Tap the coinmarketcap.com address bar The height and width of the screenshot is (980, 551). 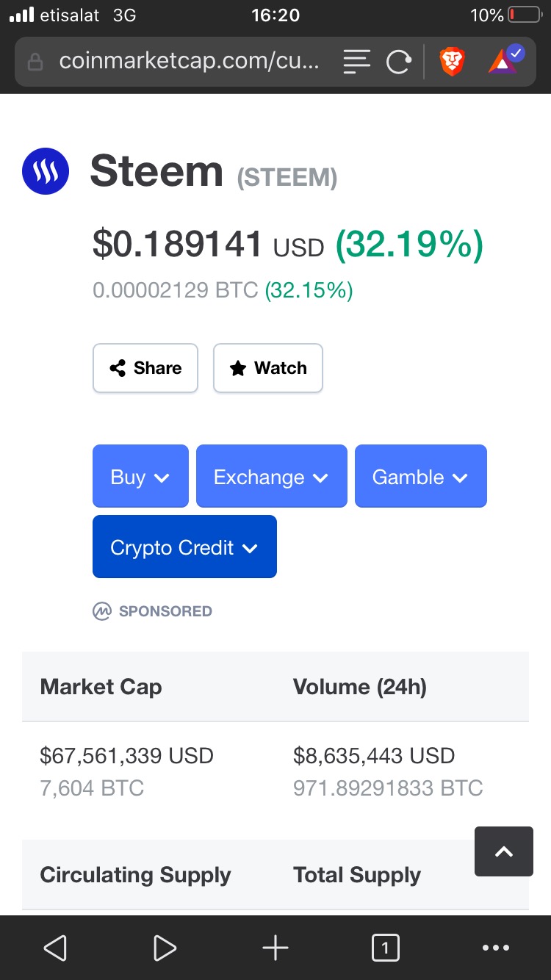189,62
